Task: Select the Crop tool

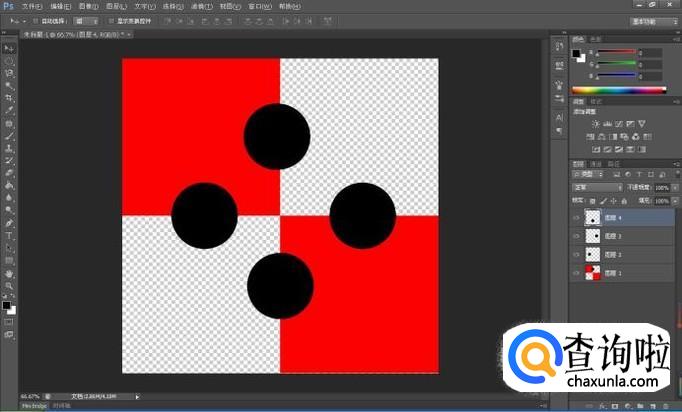Action: coord(9,98)
